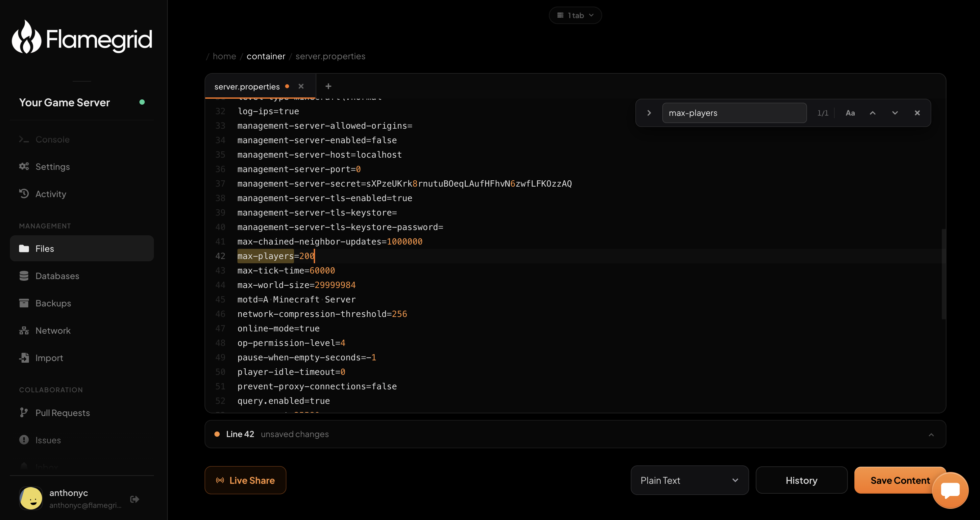This screenshot has height=520, width=980.
Task: Open Import section
Action: pyautogui.click(x=82, y=358)
